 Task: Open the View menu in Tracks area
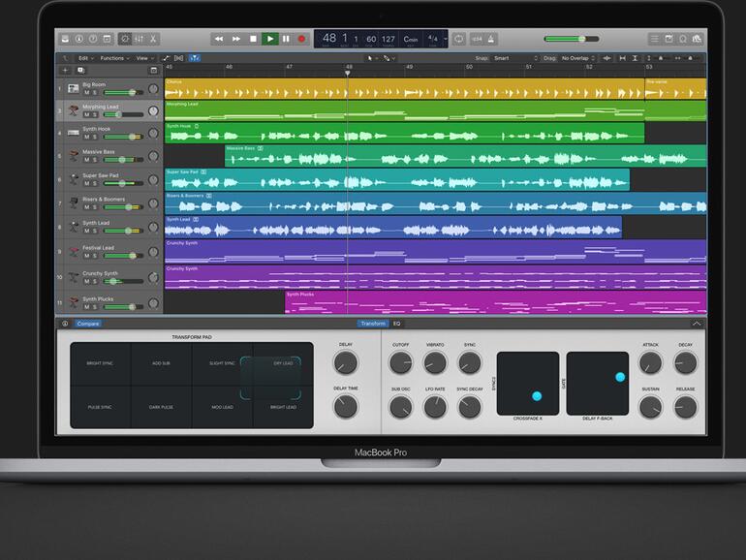click(x=145, y=58)
